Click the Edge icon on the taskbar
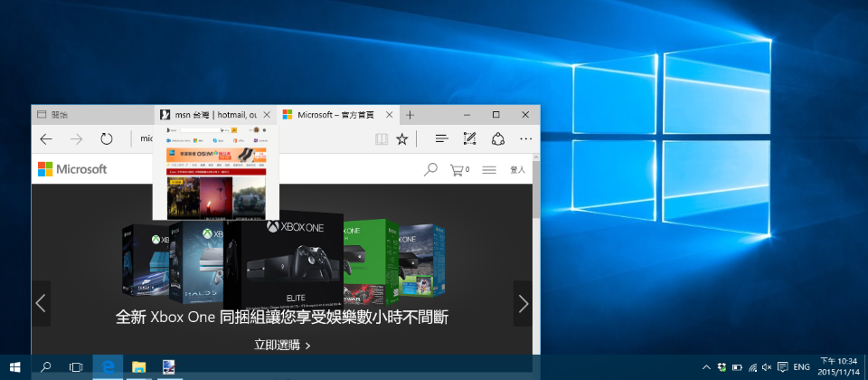Image resolution: width=868 pixels, height=380 pixels. point(108,366)
